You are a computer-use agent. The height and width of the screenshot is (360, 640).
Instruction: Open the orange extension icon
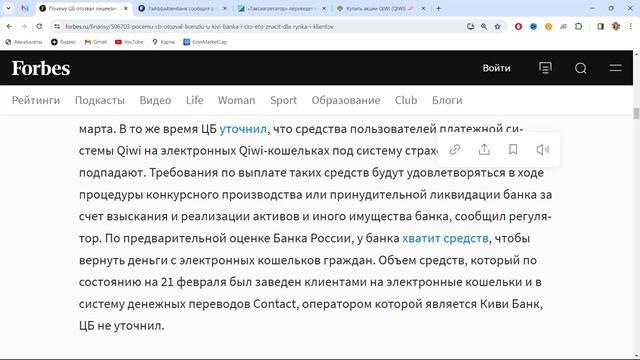549,27
